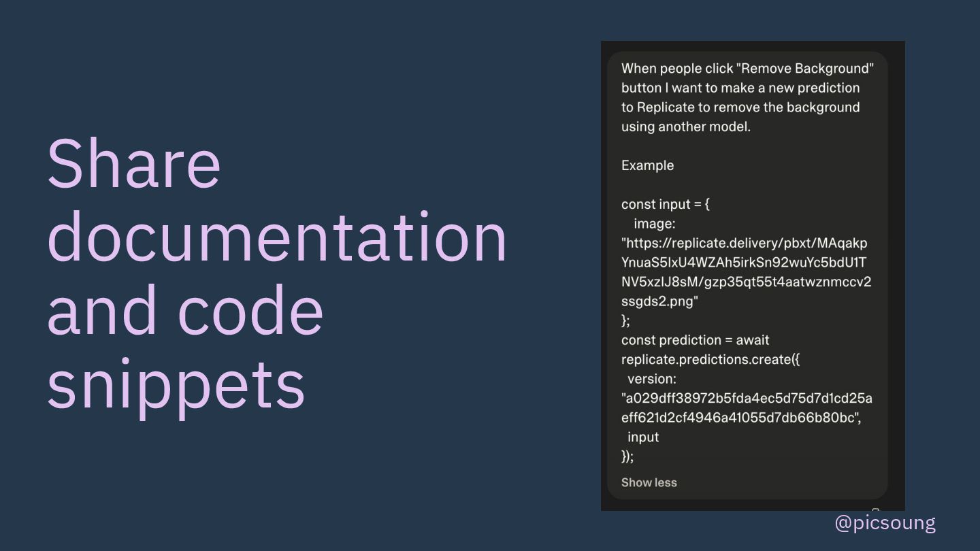Click the "to Replicate to remove the background" line
This screenshot has height=551, width=980.
click(740, 107)
